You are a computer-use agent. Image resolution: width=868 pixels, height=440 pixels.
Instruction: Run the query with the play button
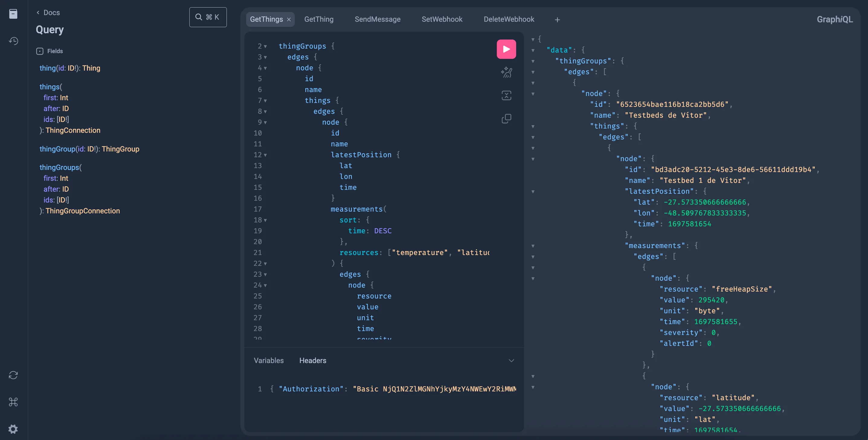coord(506,49)
